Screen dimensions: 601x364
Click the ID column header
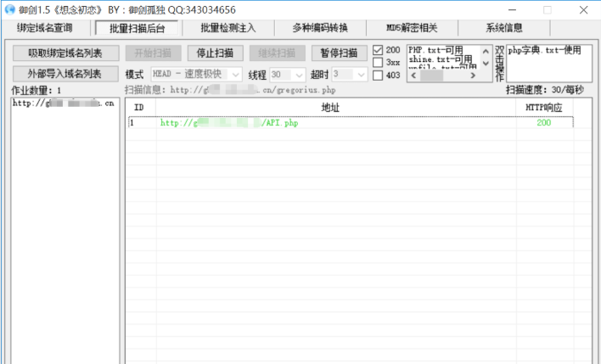pyautogui.click(x=139, y=108)
